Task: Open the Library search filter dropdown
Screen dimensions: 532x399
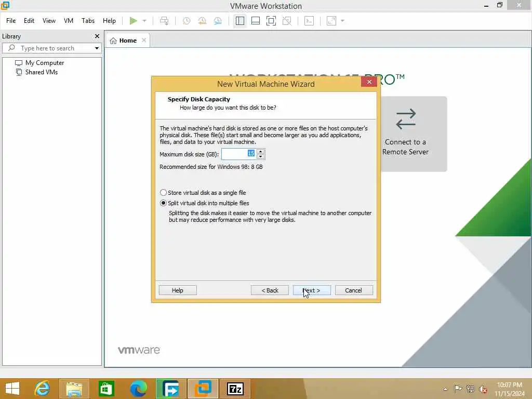Action: coord(97,48)
